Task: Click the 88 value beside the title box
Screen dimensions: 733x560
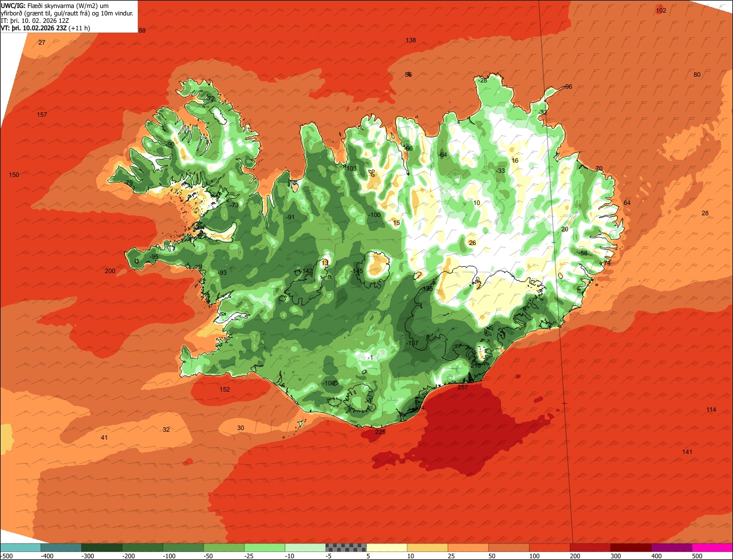Action: [142, 30]
